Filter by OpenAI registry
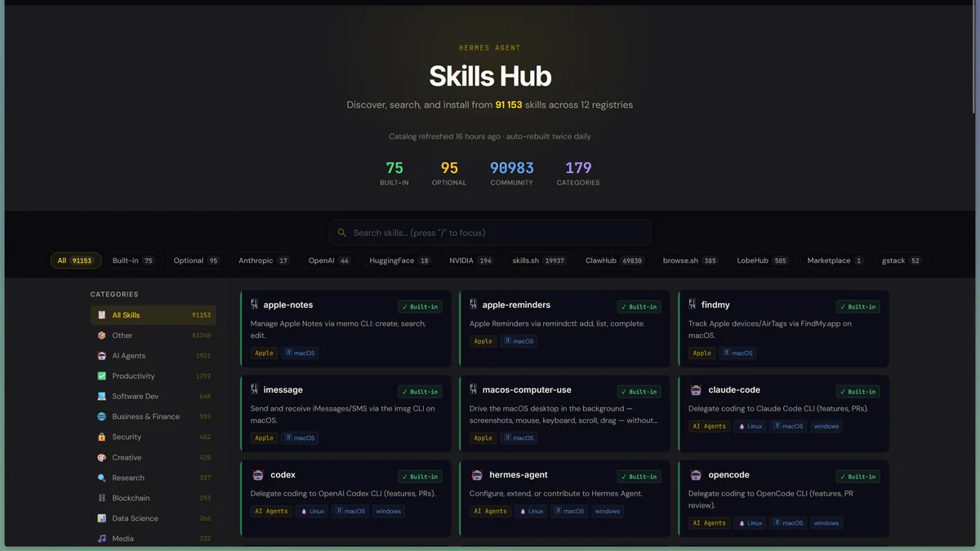The width and height of the screenshot is (980, 551). pyautogui.click(x=329, y=260)
